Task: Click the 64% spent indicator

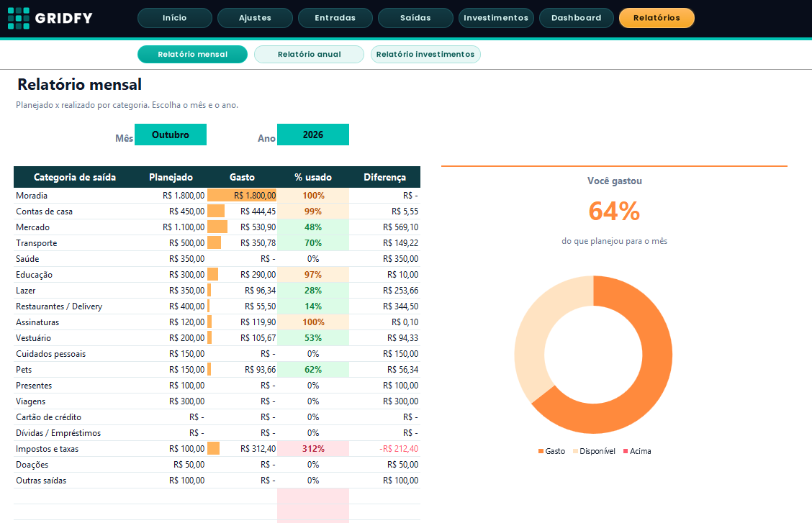Action: (614, 211)
